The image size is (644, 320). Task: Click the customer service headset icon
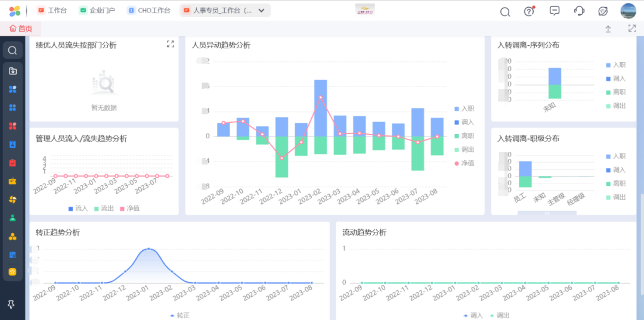pyautogui.click(x=579, y=11)
